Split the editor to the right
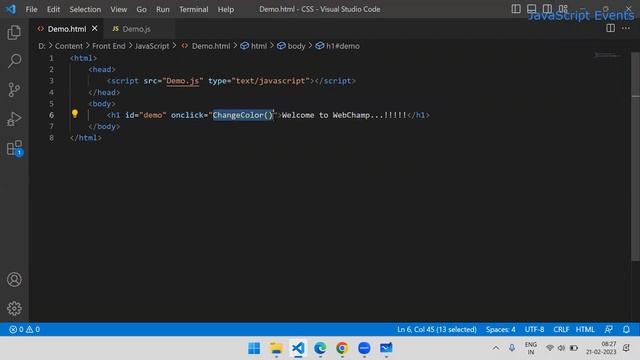The width and height of the screenshot is (640, 360). (x=611, y=28)
